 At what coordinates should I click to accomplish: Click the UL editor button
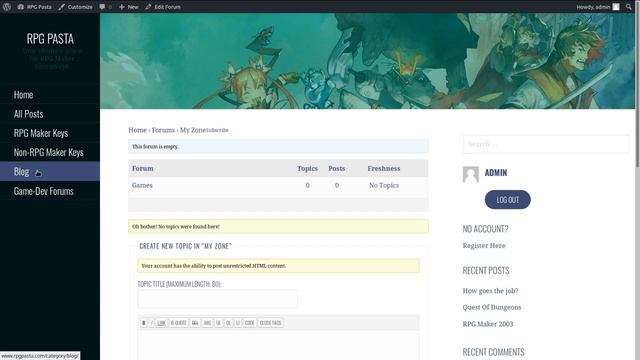point(219,323)
